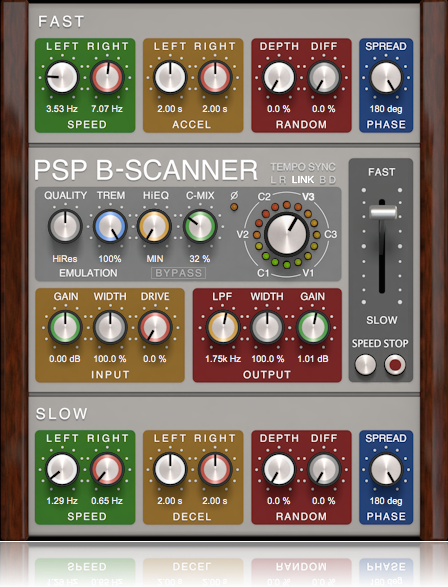Click the SLOW Random Depth knob
448x587 pixels.
[279, 469]
